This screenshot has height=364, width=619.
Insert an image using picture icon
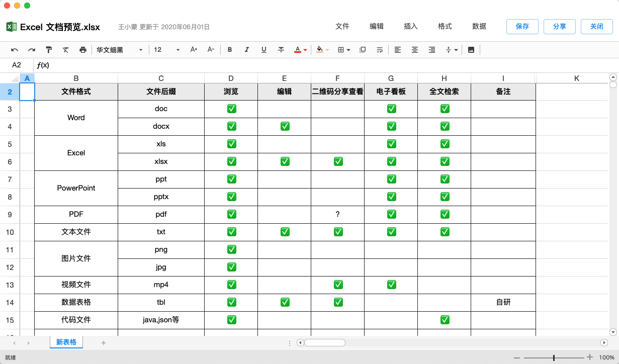[471, 50]
